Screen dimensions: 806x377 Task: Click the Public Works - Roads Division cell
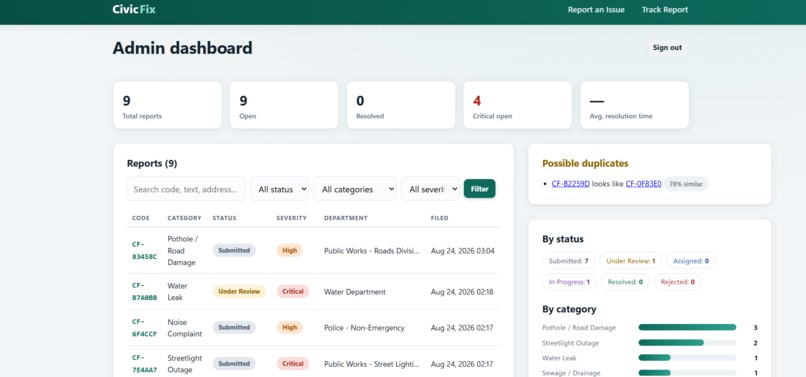(372, 250)
